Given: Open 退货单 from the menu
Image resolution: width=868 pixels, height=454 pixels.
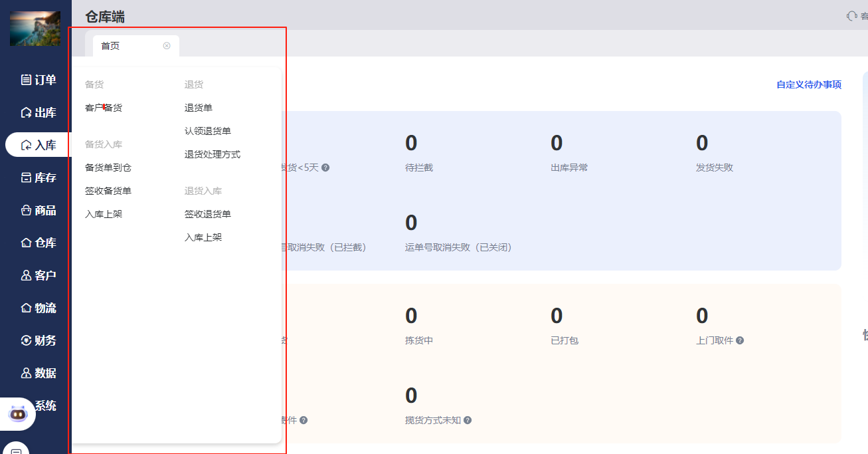Looking at the screenshot, I should [x=199, y=108].
